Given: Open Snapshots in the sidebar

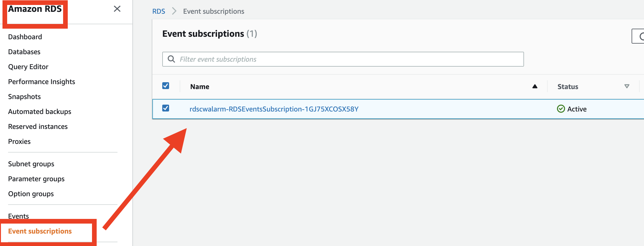Looking at the screenshot, I should [x=25, y=97].
